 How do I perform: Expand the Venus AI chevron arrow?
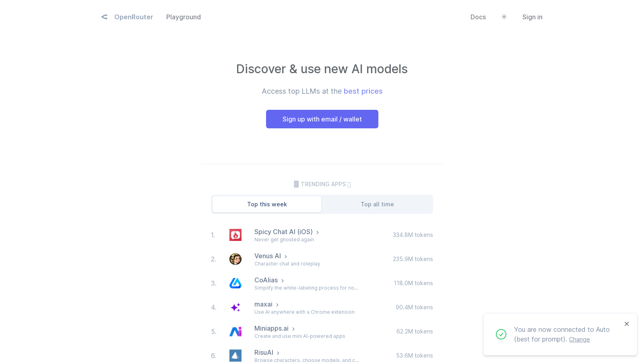coord(286,257)
